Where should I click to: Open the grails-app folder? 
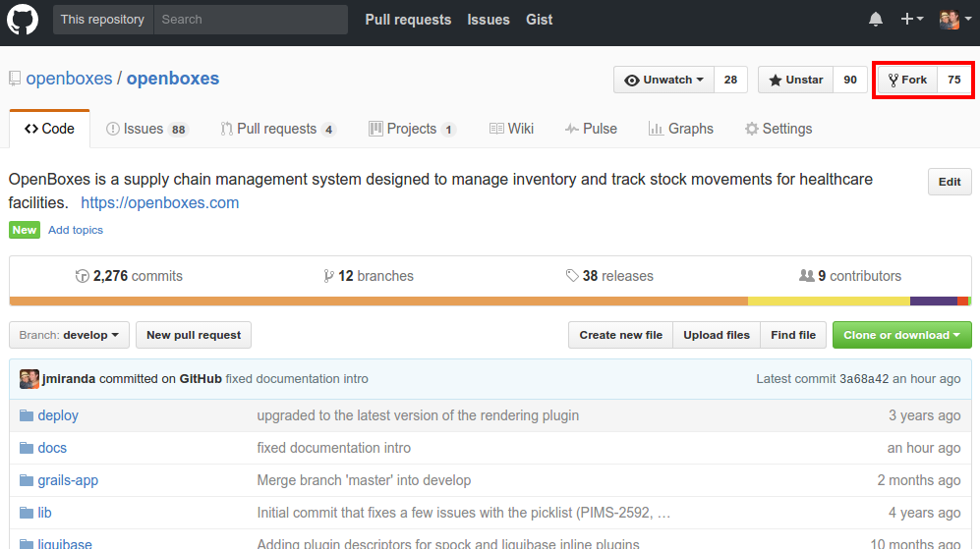point(68,480)
